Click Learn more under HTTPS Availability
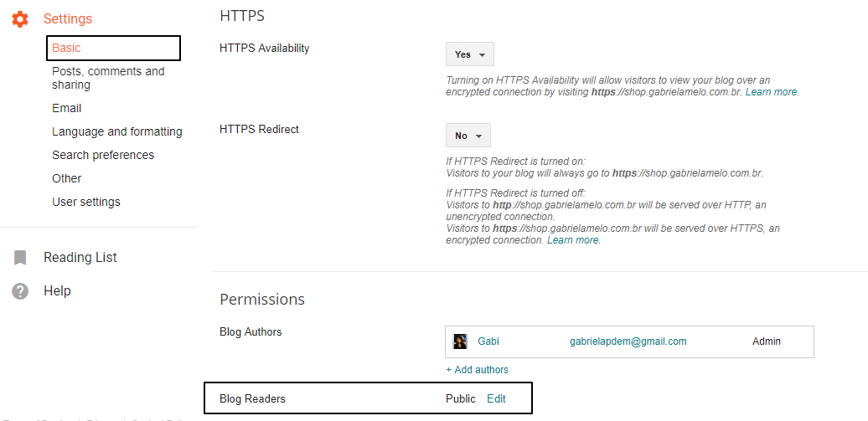Screen dimensions: 868x421 coord(771,92)
